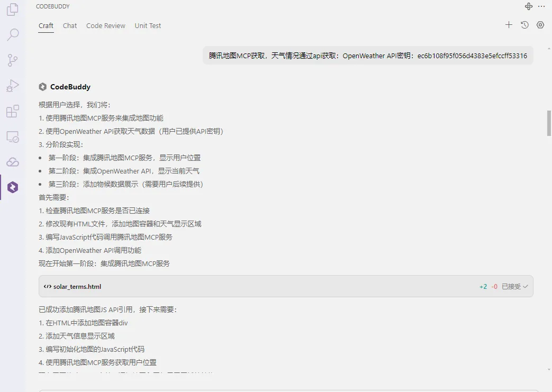Click line '已成功添加腾讯地图JS API引用'
This screenshot has width=552, height=392.
(x=108, y=309)
